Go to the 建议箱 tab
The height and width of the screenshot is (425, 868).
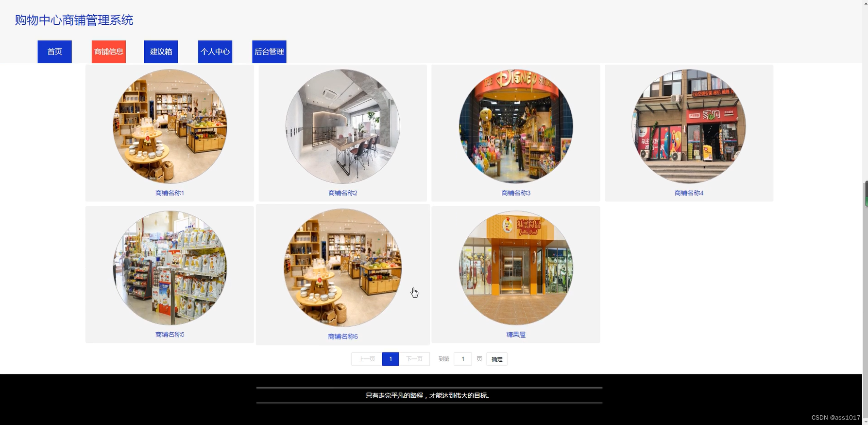click(x=161, y=52)
